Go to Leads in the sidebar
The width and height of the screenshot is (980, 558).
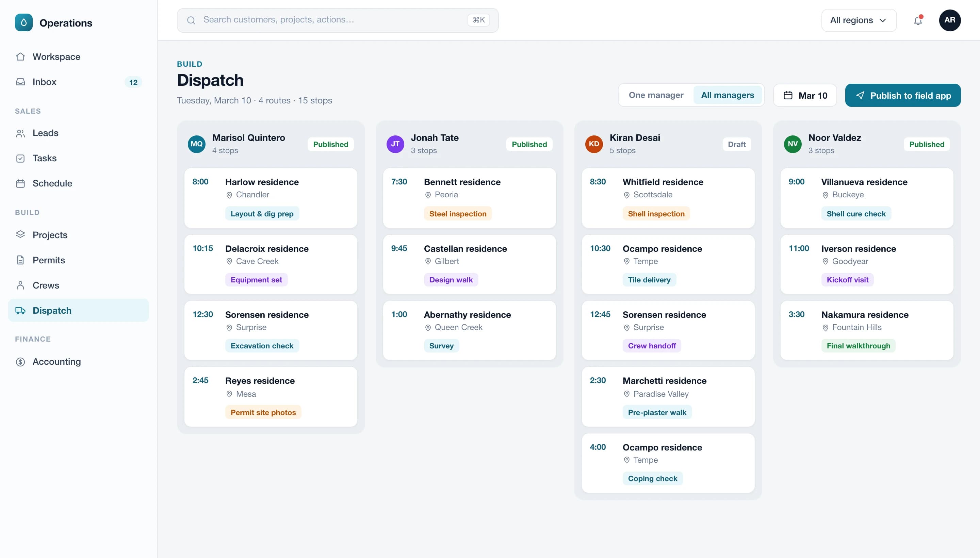click(x=79, y=133)
